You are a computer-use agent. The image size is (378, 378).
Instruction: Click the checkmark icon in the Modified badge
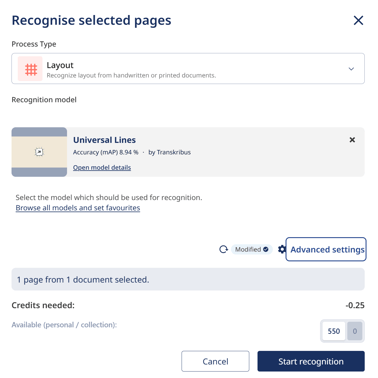[266, 249]
